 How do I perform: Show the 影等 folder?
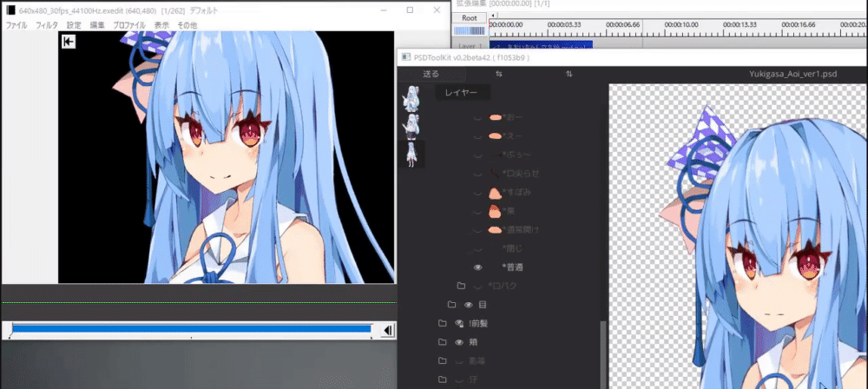(x=458, y=361)
